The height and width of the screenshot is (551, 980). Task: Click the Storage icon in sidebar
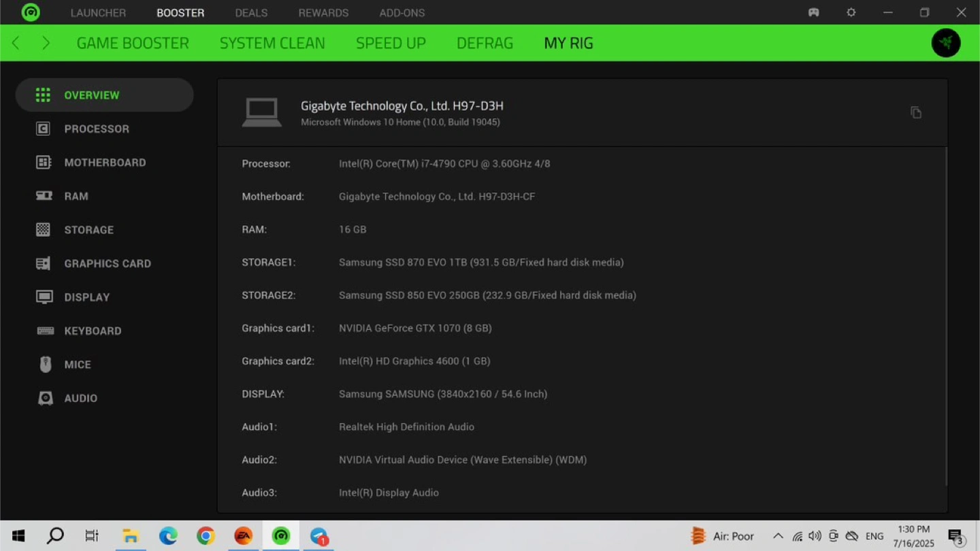coord(43,229)
